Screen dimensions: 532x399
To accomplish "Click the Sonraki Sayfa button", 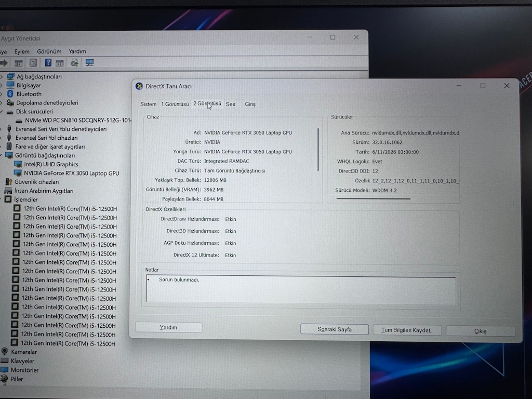I will coord(335,329).
